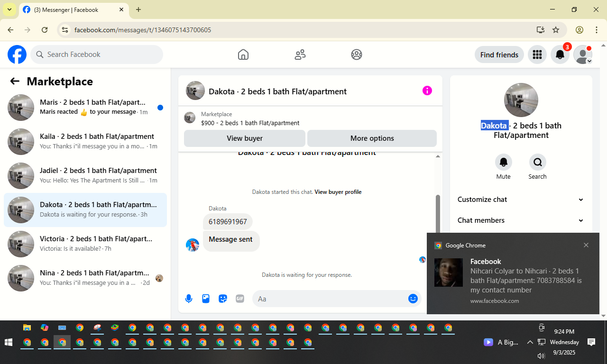Viewport: 607px width, 364px height.
Task: Open the Chrome three-dot menu
Action: (x=597, y=30)
